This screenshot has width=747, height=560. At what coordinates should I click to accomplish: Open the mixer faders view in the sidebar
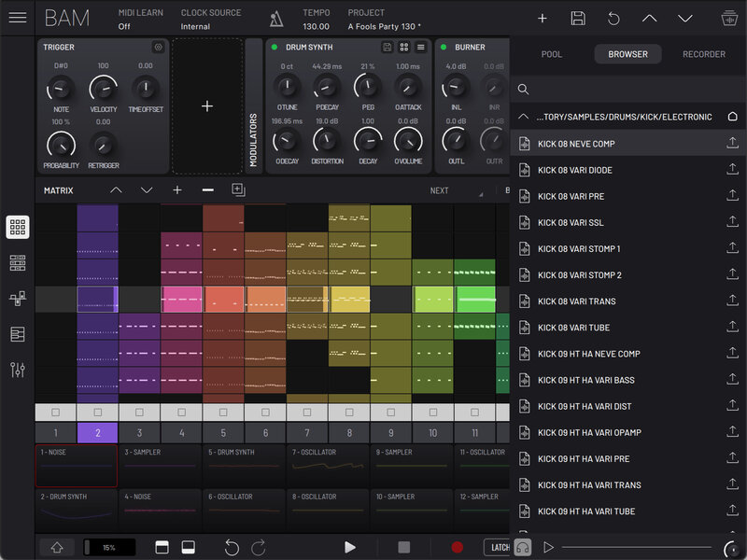(x=17, y=369)
